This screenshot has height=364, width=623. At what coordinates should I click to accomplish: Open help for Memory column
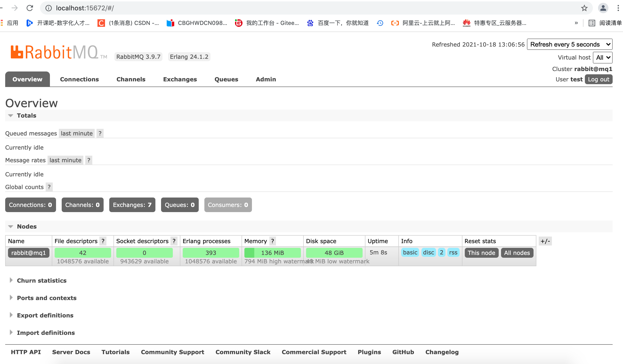272,241
